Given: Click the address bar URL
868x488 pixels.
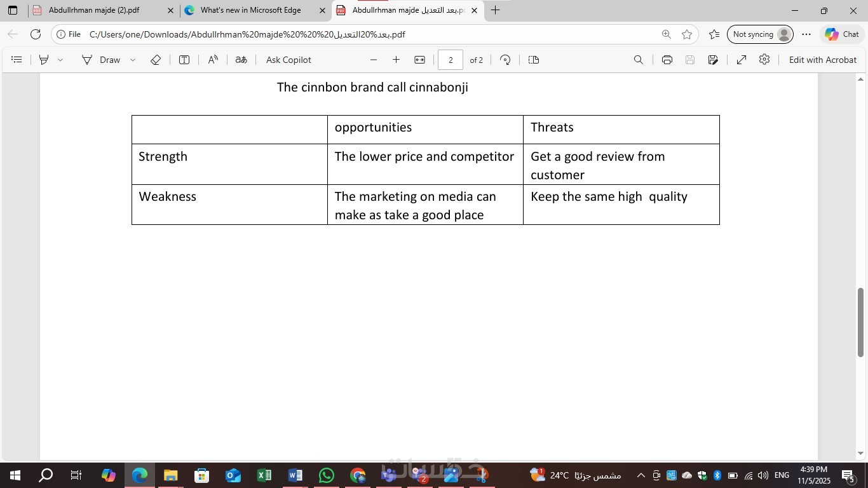Looking at the screenshot, I should 247,34.
